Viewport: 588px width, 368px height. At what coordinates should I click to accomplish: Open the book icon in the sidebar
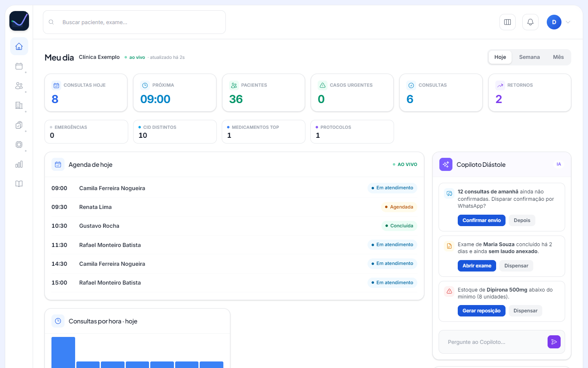(19, 184)
